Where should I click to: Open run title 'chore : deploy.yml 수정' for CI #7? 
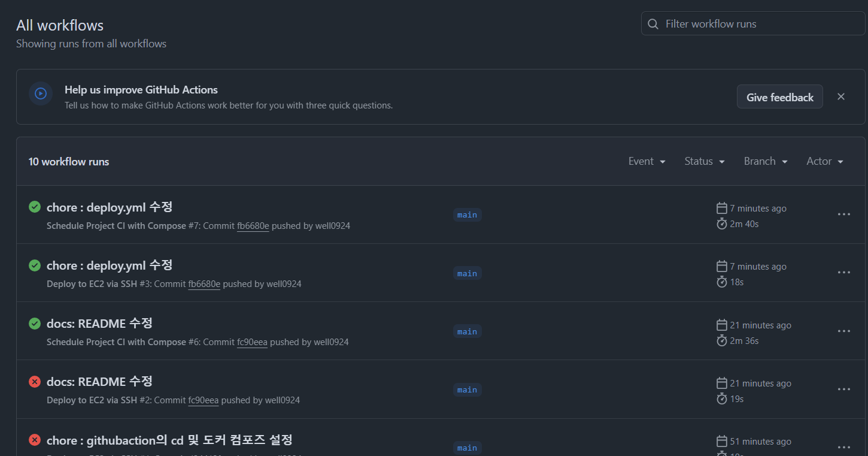click(110, 207)
